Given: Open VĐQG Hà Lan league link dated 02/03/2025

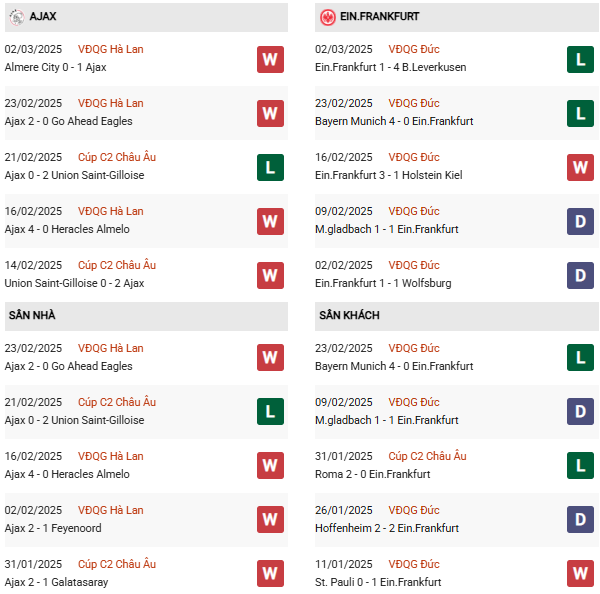Looking at the screenshot, I should tap(110, 49).
